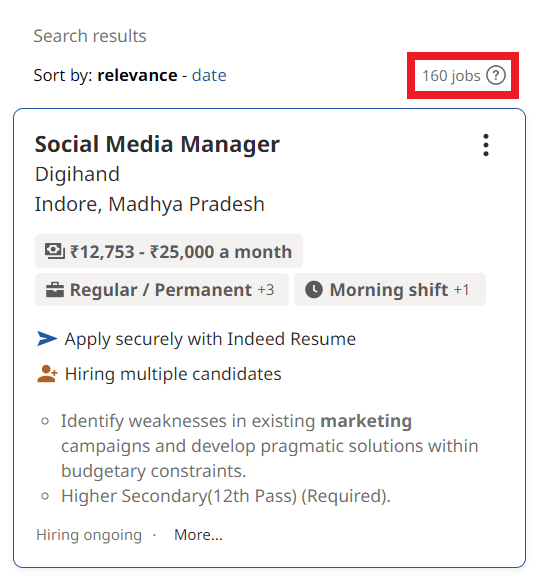
Task: Click the banknote salary icon
Action: coord(55,251)
